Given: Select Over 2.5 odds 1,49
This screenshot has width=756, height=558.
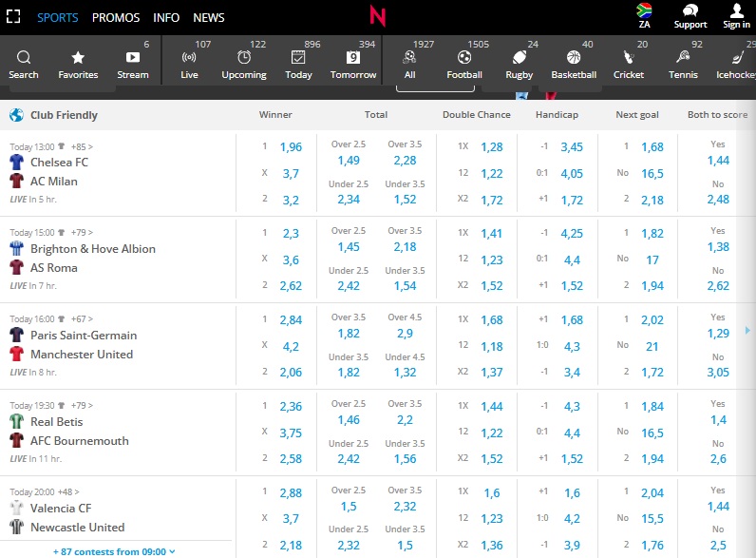Looking at the screenshot, I should 349,161.
